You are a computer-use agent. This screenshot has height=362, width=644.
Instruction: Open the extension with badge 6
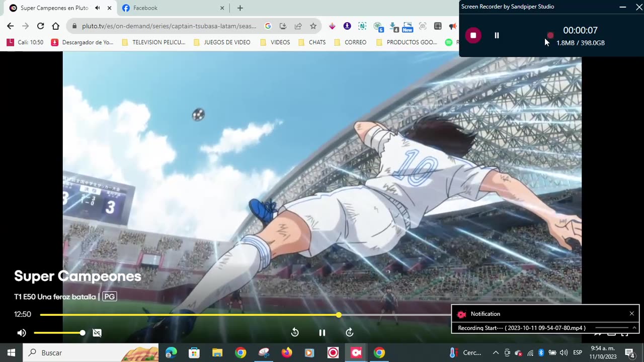tap(378, 27)
